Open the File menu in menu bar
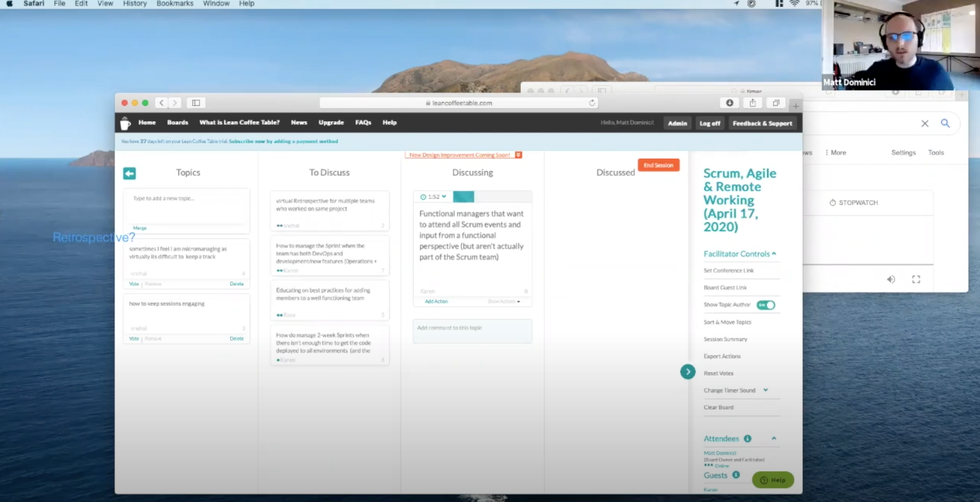 click(60, 4)
